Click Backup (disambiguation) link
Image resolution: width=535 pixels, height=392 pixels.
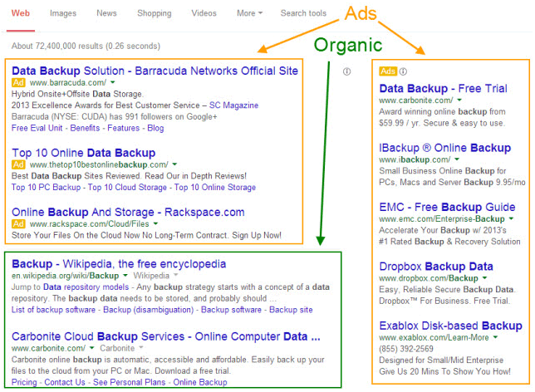click(149, 310)
